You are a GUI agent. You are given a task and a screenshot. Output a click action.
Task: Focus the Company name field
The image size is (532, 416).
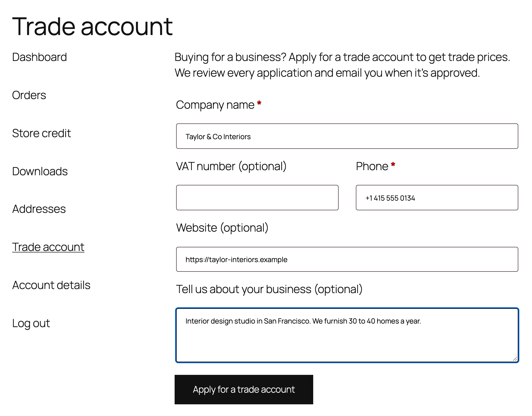tap(347, 136)
